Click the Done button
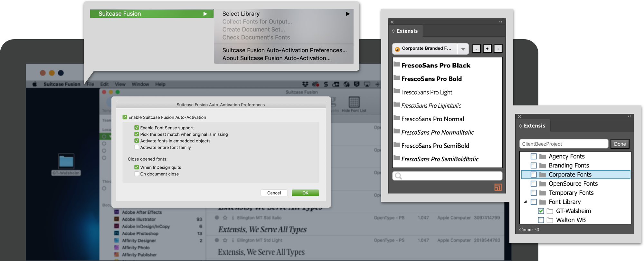This screenshot has width=644, height=261. click(x=620, y=144)
